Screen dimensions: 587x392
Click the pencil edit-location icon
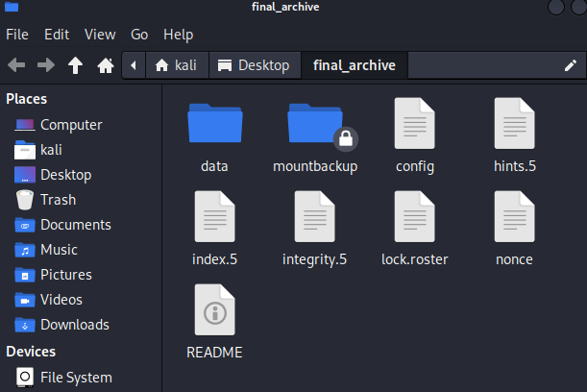pyautogui.click(x=571, y=65)
